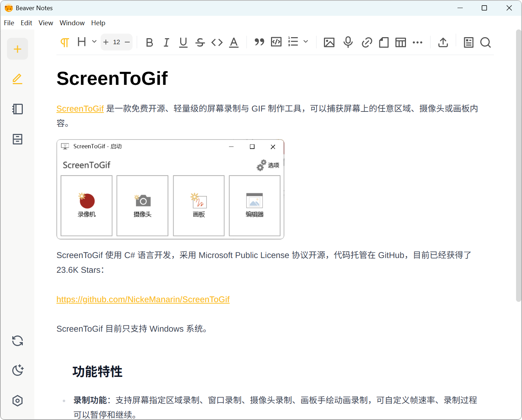Image resolution: width=522 pixels, height=420 pixels.
Task: Insert a code block
Action: click(x=276, y=42)
